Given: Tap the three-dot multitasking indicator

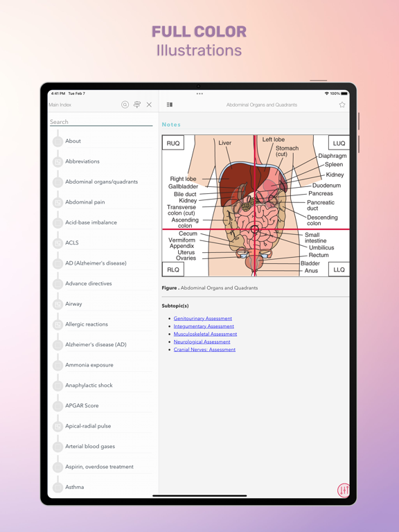Looking at the screenshot, I should pyautogui.click(x=199, y=94).
